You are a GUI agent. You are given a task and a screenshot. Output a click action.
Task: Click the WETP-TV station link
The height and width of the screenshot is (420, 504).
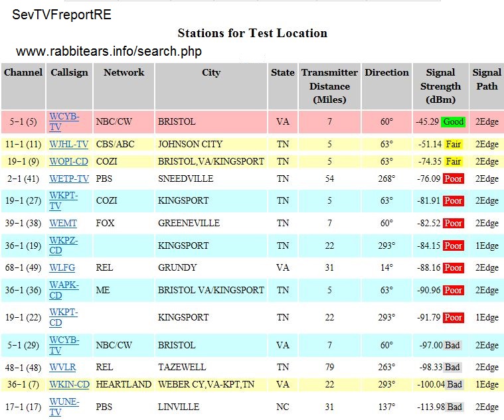[x=68, y=178]
